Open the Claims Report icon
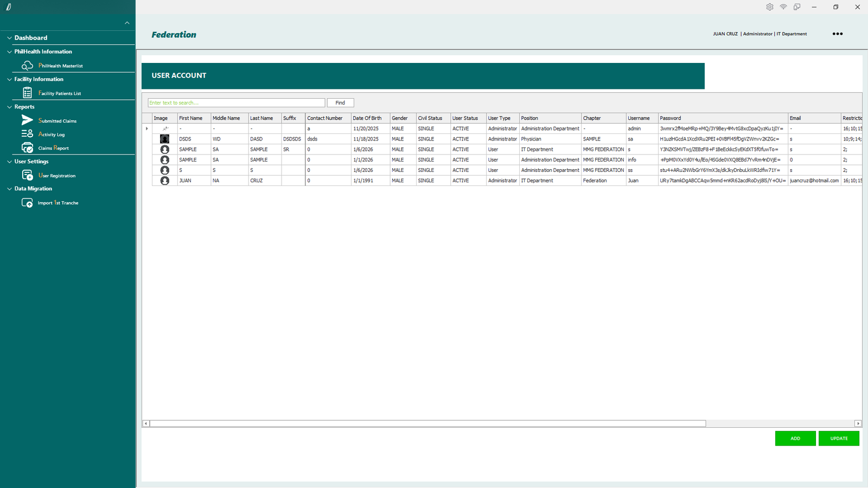Image resolution: width=868 pixels, height=488 pixels. click(27, 148)
